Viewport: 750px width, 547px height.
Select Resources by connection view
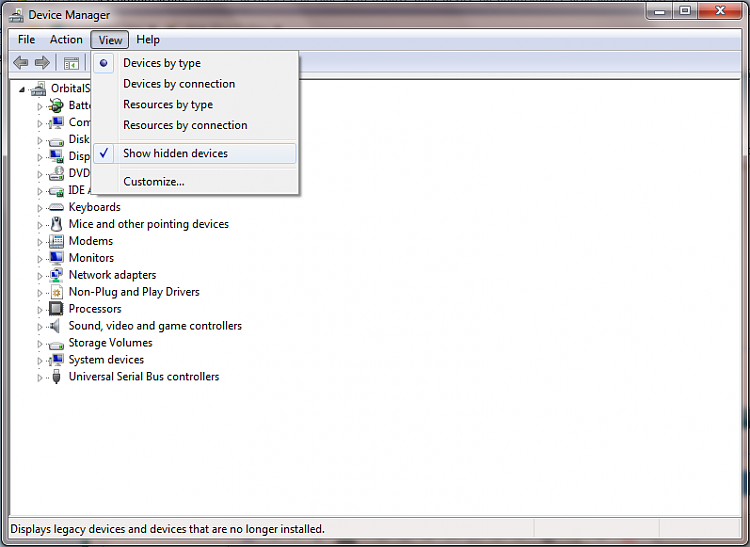(195, 125)
